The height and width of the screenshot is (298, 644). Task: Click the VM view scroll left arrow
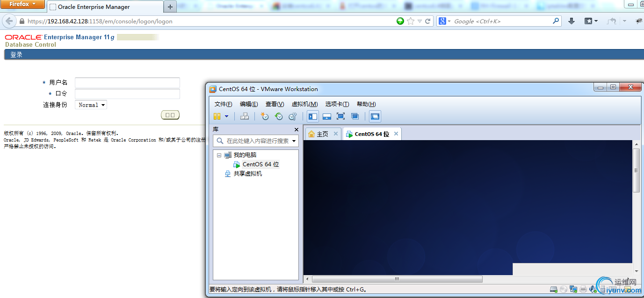pyautogui.click(x=307, y=279)
